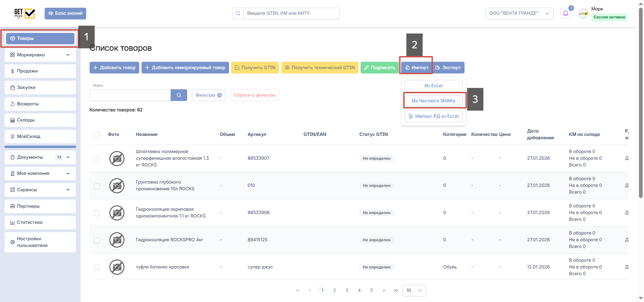Click the no-photo icon for Шпатлевка полимерная
644x302 pixels.
tap(117, 158)
